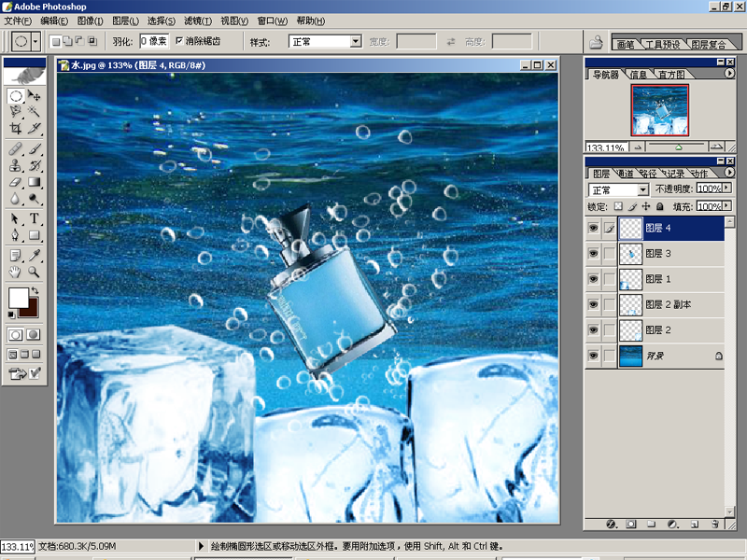
Task: Adjust the Navigator zoom slider
Action: pyautogui.click(x=679, y=147)
